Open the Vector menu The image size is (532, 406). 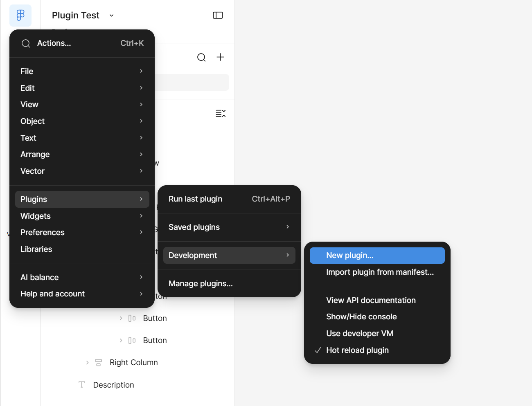click(82, 171)
